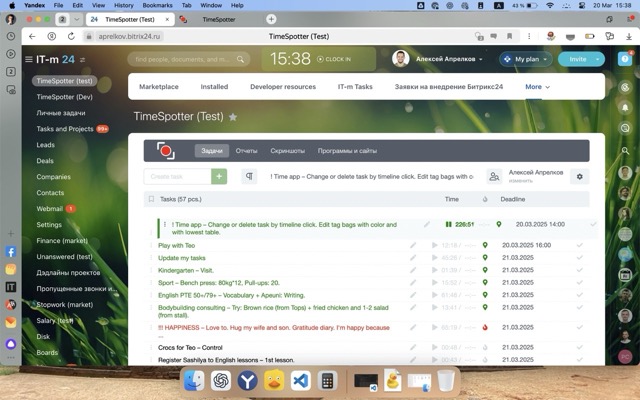Click the Invite button
Image resolution: width=640 pixels, height=400 pixels.
pyautogui.click(x=578, y=59)
